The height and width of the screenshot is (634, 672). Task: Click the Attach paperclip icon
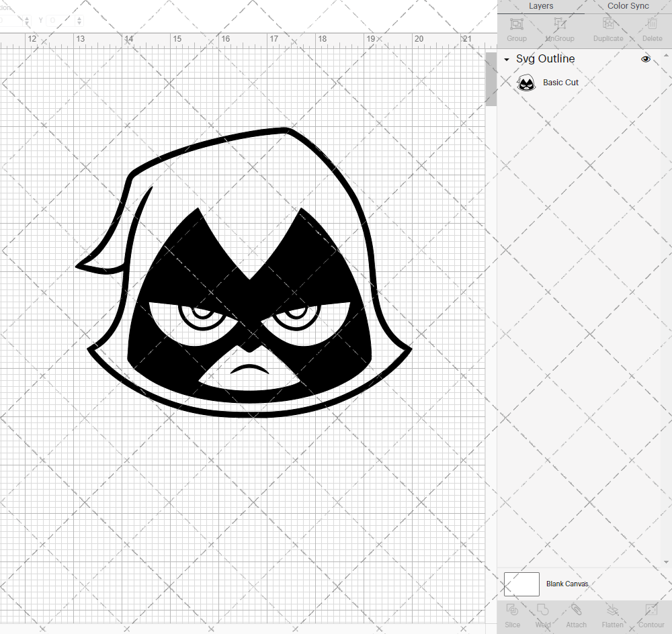(x=576, y=610)
